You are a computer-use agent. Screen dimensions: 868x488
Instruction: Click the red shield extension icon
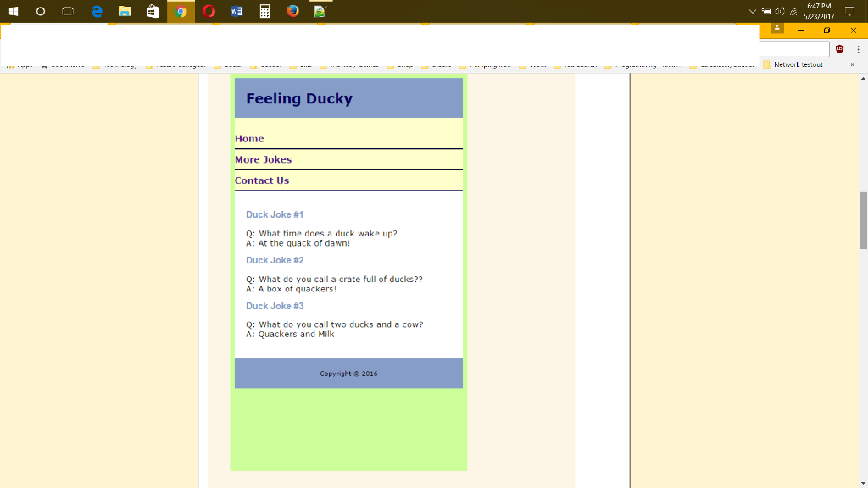coord(839,49)
